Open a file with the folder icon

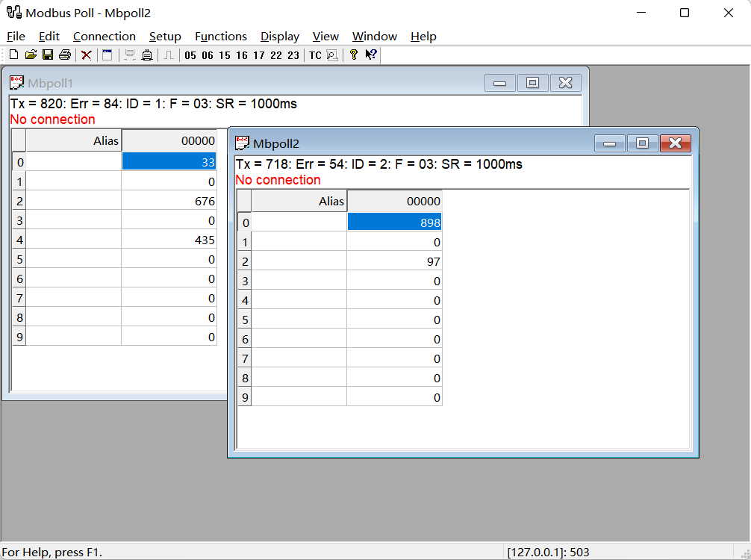click(31, 55)
